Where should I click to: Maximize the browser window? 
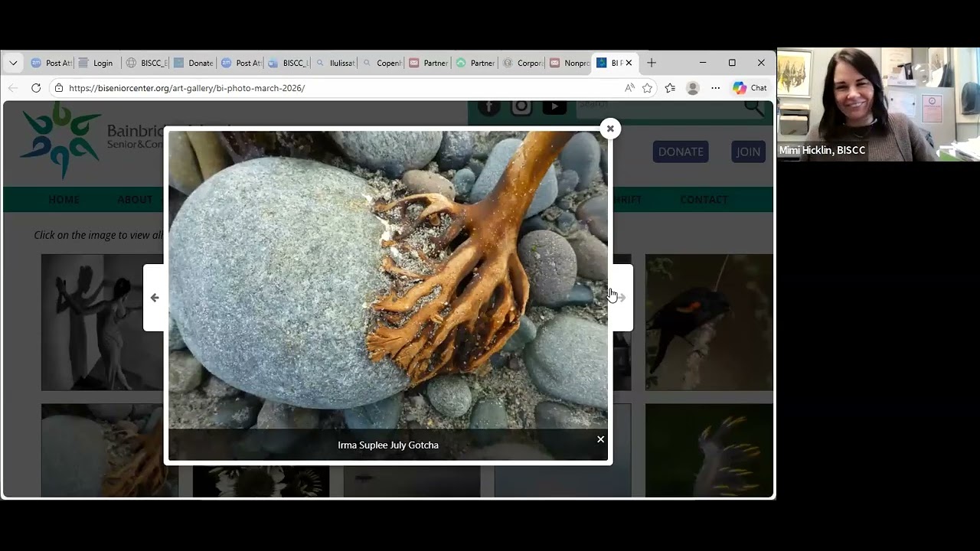point(732,63)
